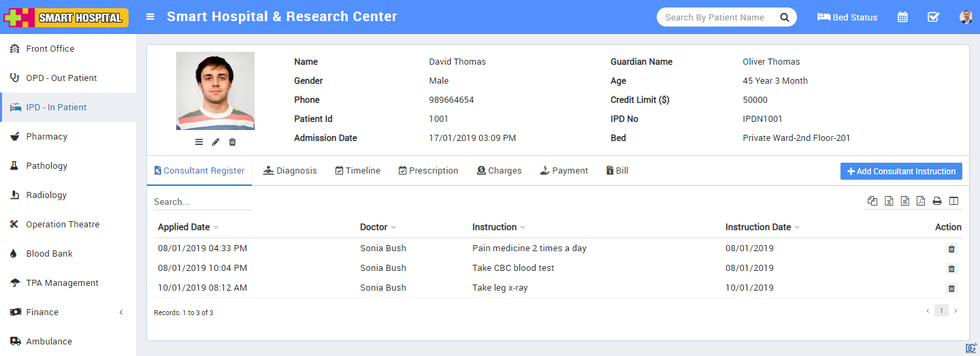Open Bed Status link
The height and width of the screenshot is (356, 980).
pyautogui.click(x=847, y=17)
